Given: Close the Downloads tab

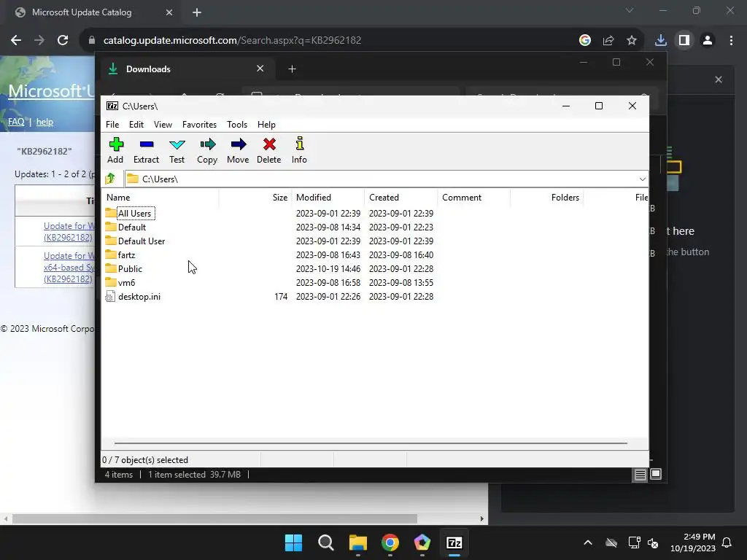Looking at the screenshot, I should pos(260,69).
